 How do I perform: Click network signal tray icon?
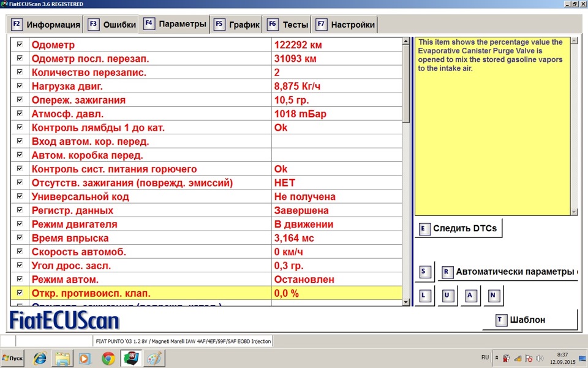(x=518, y=358)
